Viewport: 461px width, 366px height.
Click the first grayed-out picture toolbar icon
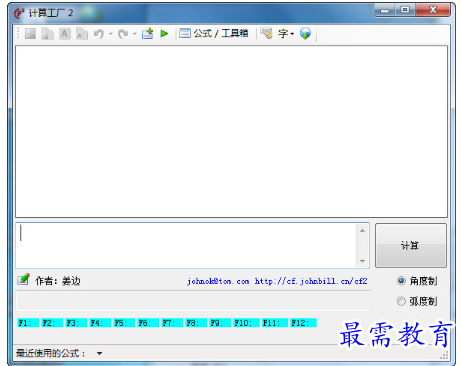[30, 33]
